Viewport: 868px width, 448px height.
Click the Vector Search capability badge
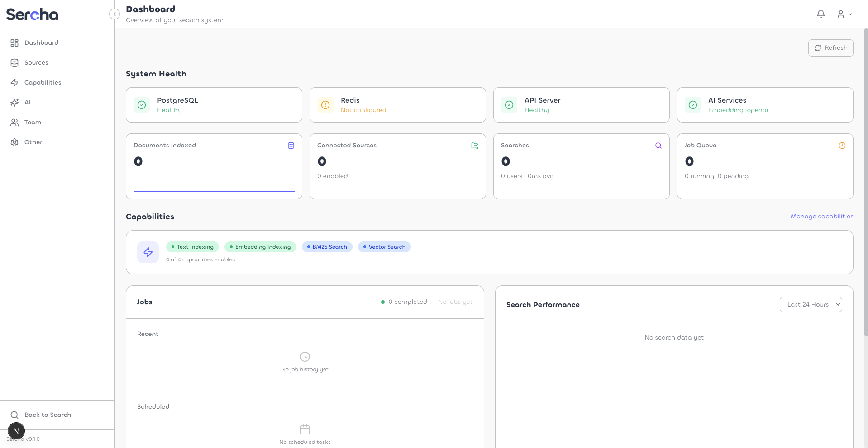coord(384,247)
